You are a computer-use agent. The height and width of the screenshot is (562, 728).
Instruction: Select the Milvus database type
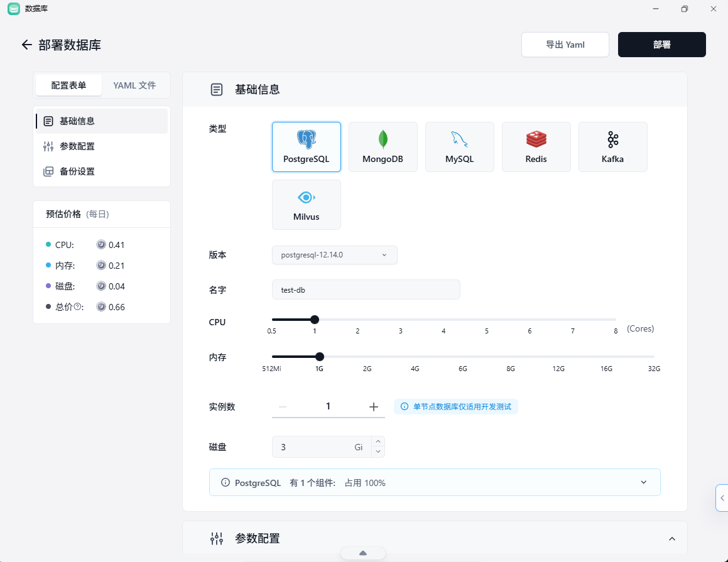point(307,205)
